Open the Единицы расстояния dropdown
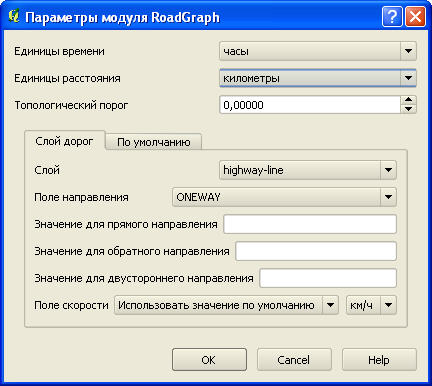This screenshot has height=386, width=432. pos(318,78)
